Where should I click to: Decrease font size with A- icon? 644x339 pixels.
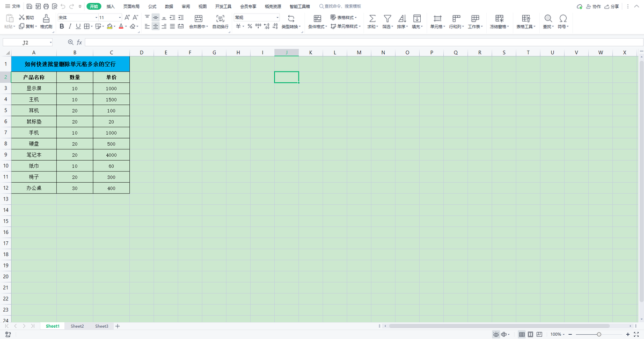135,18
